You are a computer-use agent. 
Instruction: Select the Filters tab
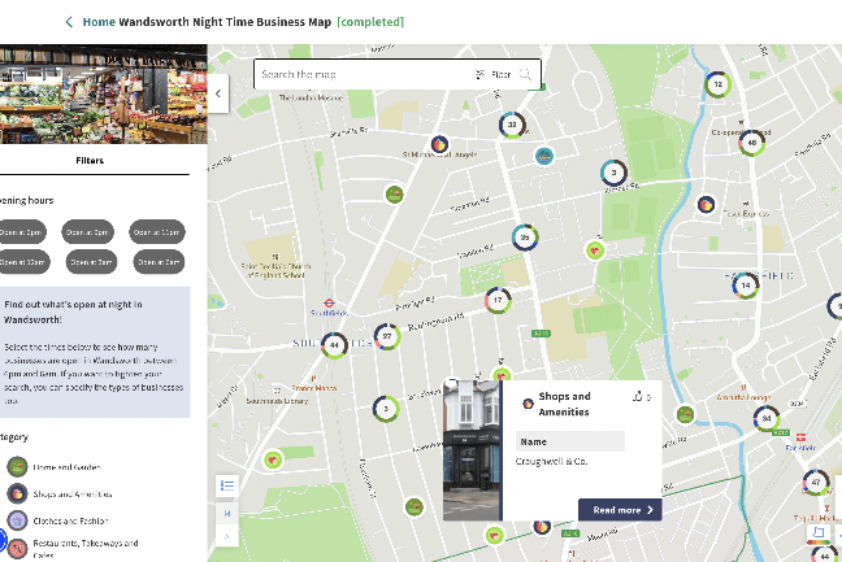[90, 160]
